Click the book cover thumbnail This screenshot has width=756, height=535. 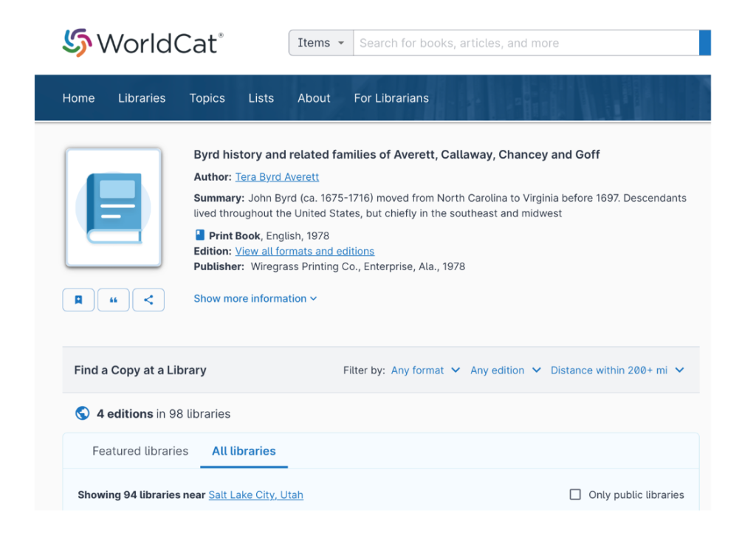114,207
